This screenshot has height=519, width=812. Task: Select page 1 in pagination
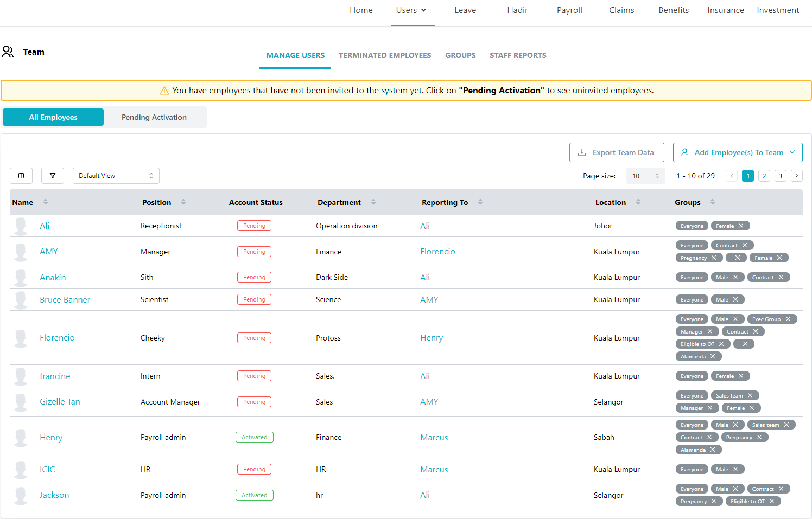(748, 176)
